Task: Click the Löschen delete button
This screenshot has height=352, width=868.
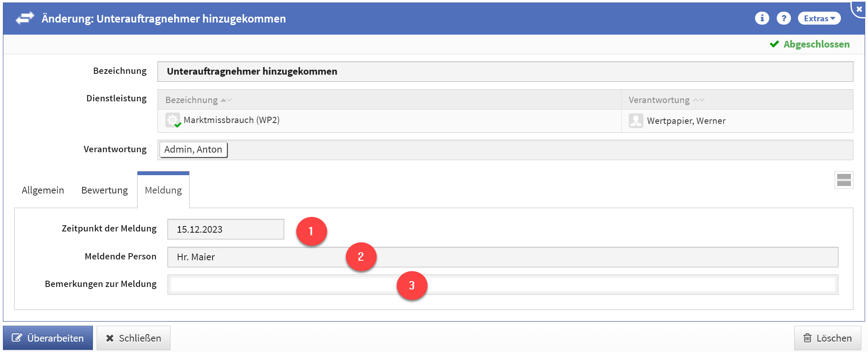Action: (827, 338)
